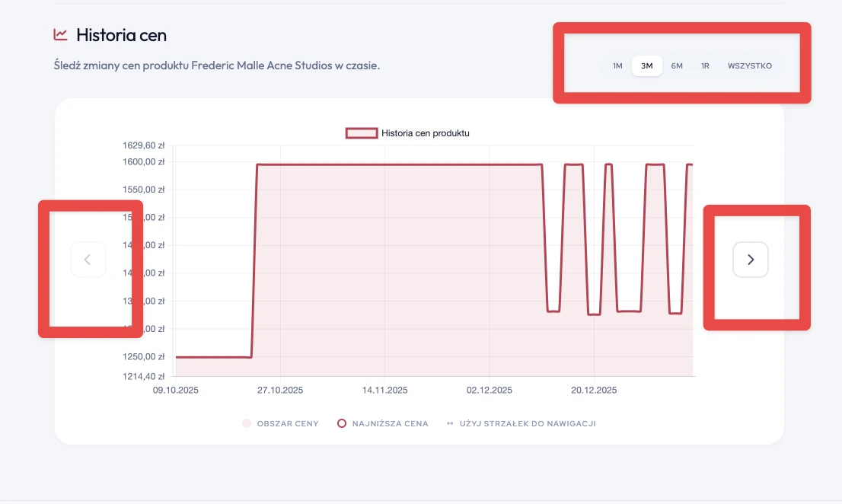Click the double-arrow icon before Użyj strzałek
The height and width of the screenshot is (504, 842).
(450, 423)
